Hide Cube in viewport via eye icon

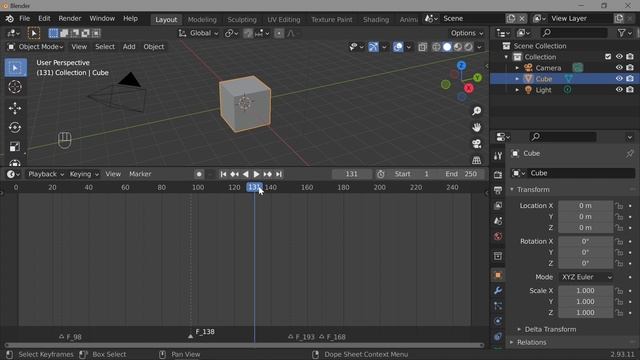[x=619, y=79]
